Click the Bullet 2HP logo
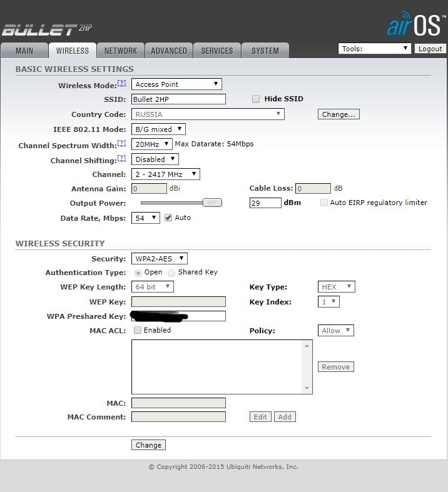This screenshot has height=492, width=448. pos(47,29)
